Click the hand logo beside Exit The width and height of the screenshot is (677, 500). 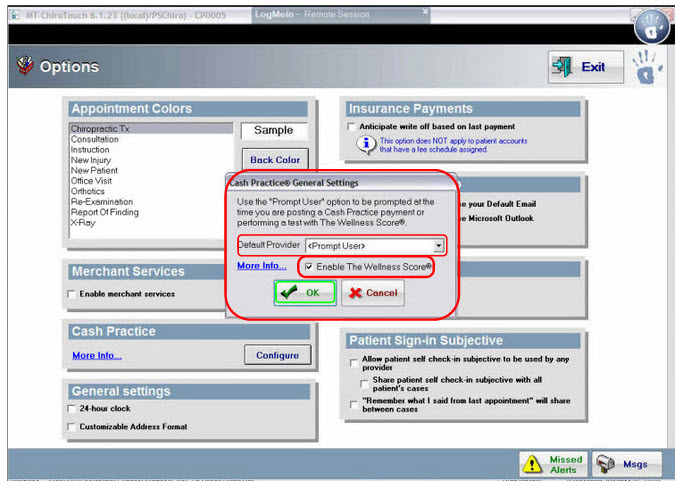(646, 66)
